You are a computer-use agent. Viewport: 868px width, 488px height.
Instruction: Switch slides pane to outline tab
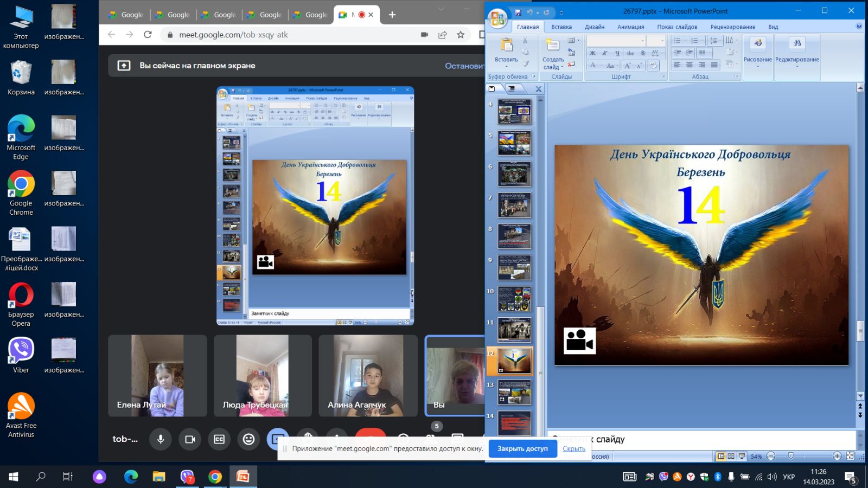tap(511, 88)
